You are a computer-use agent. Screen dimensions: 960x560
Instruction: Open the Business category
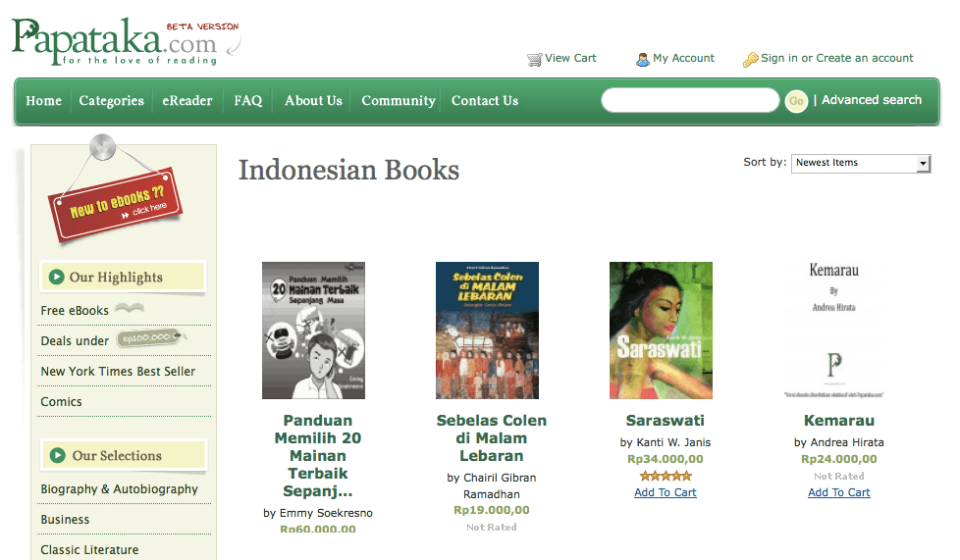65,519
